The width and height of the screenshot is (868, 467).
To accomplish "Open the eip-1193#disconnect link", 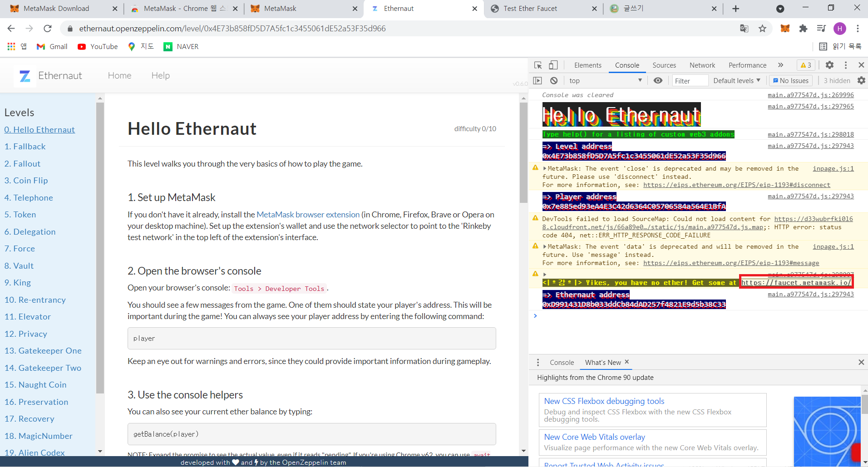I will click(x=736, y=185).
